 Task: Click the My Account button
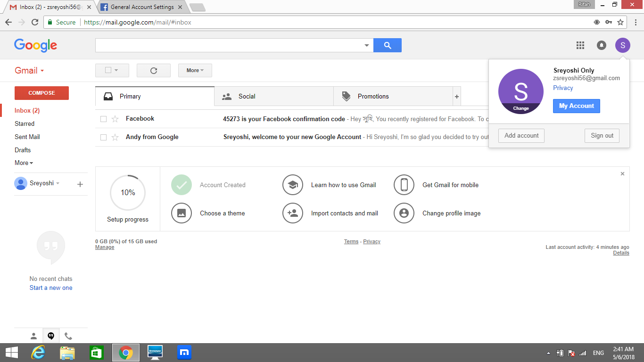click(x=577, y=106)
